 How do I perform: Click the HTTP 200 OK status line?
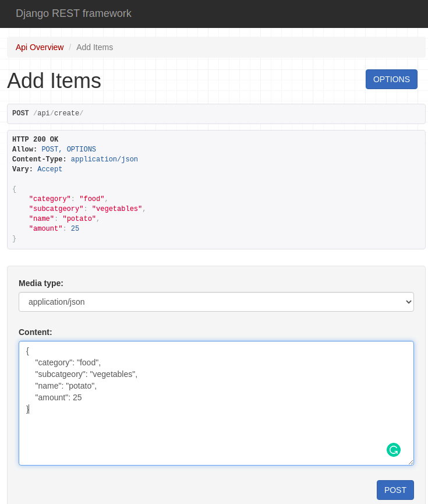36,139
